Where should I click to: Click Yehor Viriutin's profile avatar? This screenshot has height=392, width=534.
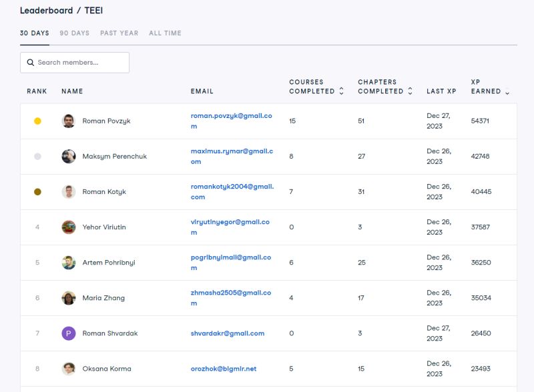69,227
